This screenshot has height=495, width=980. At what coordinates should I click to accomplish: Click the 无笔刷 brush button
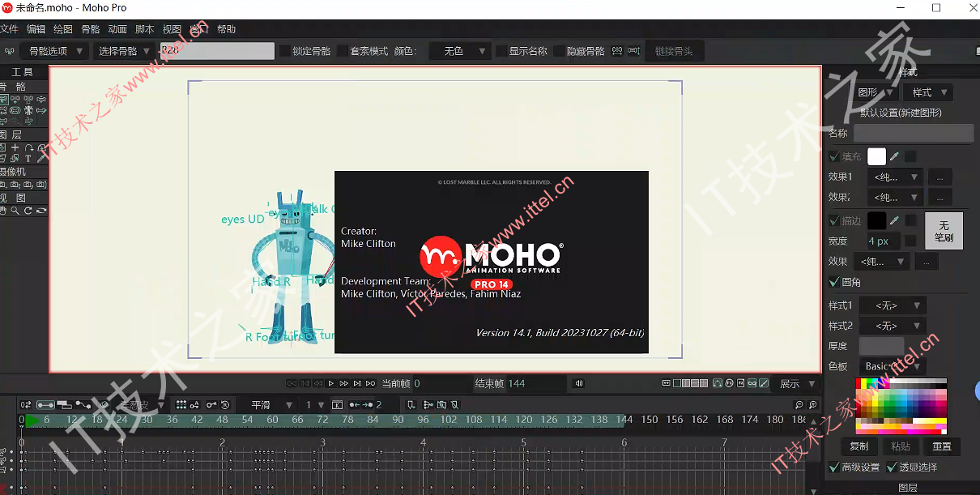point(944,231)
